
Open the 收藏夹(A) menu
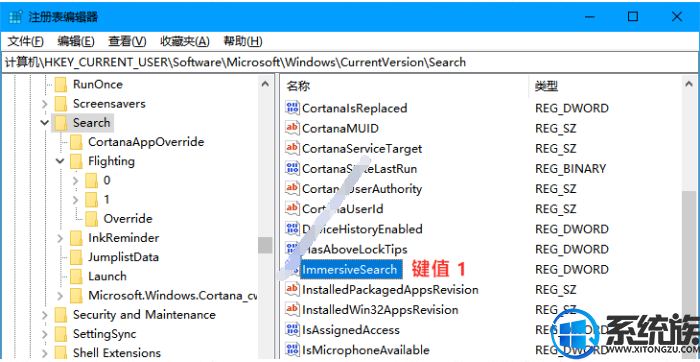coord(185,42)
